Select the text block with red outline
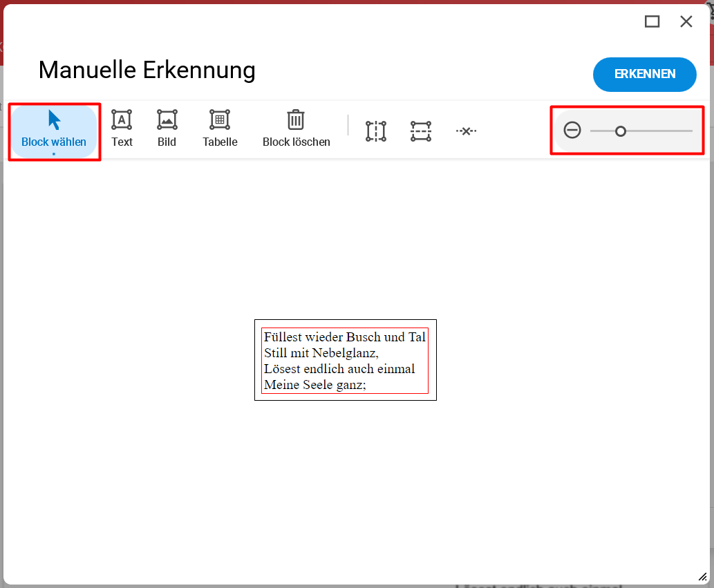The height and width of the screenshot is (588, 714). (345, 361)
